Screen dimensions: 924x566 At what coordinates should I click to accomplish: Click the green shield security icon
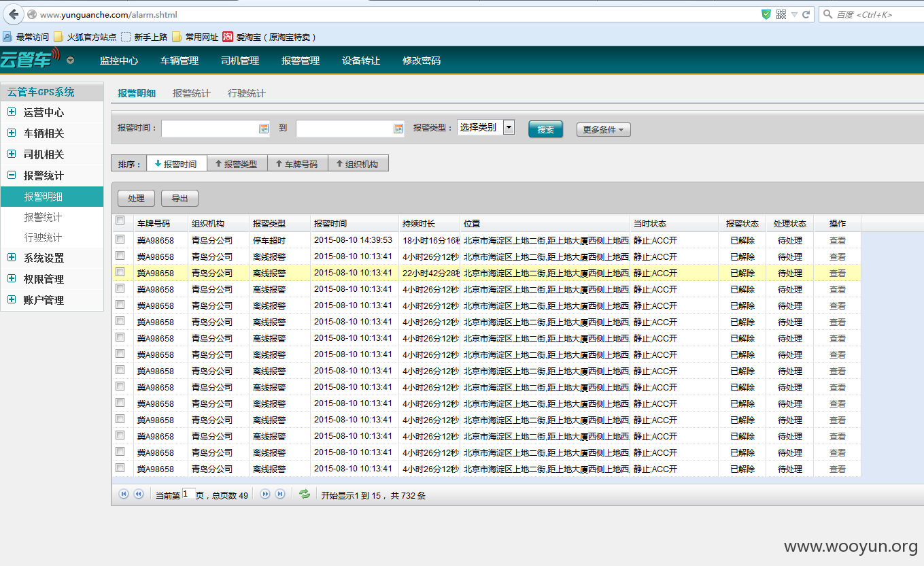[x=766, y=14]
